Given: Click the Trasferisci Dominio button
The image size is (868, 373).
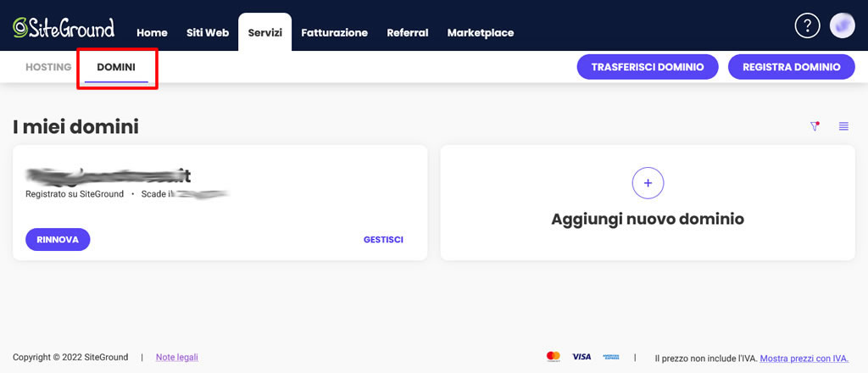Looking at the screenshot, I should [648, 67].
